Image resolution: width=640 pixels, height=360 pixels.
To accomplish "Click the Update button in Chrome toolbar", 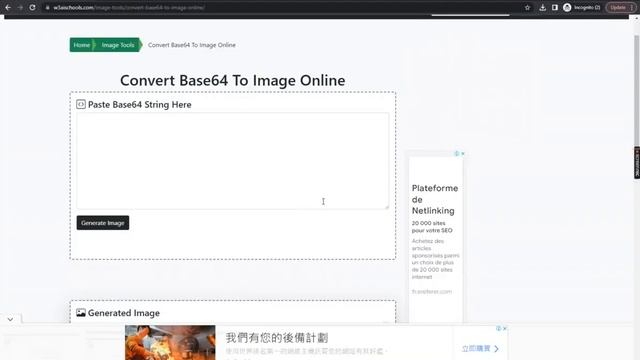I will coord(618,7).
